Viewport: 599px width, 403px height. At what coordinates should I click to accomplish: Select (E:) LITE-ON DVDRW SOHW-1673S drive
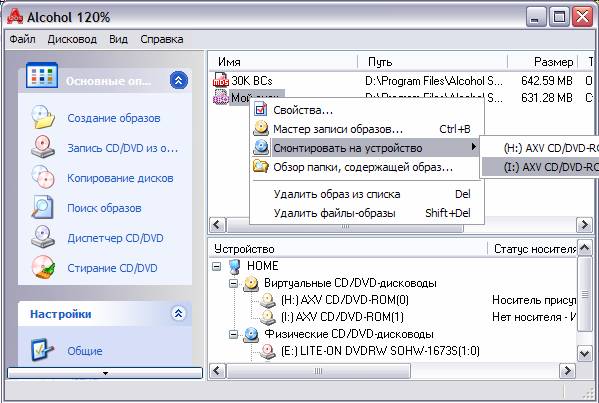[x=380, y=351]
